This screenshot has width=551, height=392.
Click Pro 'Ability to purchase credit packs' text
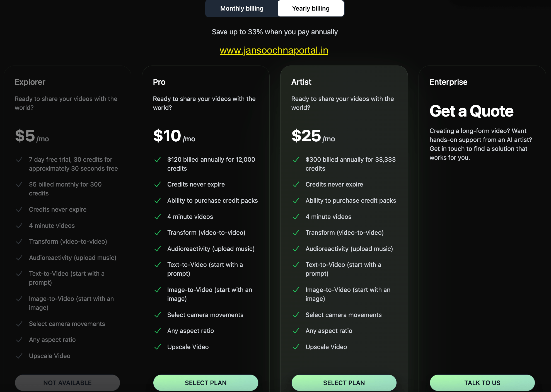coord(212,200)
